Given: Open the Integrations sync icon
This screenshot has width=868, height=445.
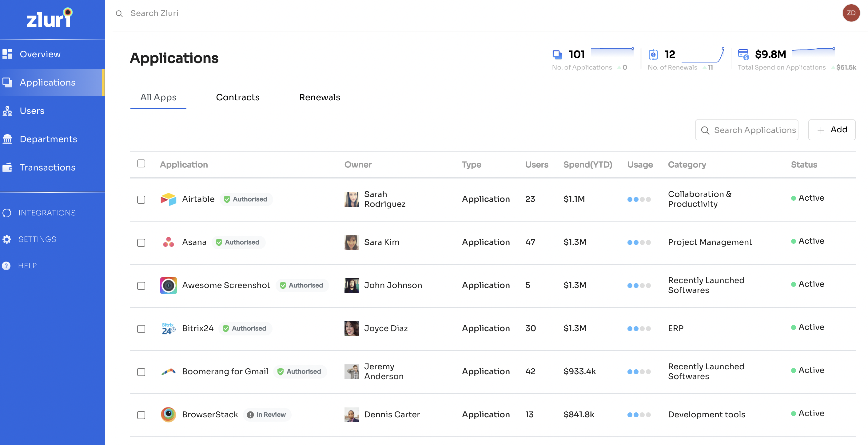Looking at the screenshot, I should pyautogui.click(x=7, y=213).
